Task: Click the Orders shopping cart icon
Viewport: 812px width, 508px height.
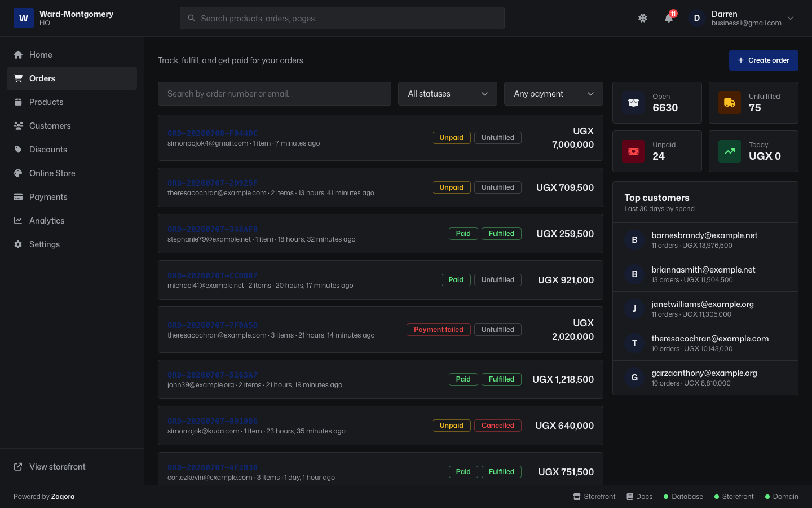Action: click(x=18, y=78)
